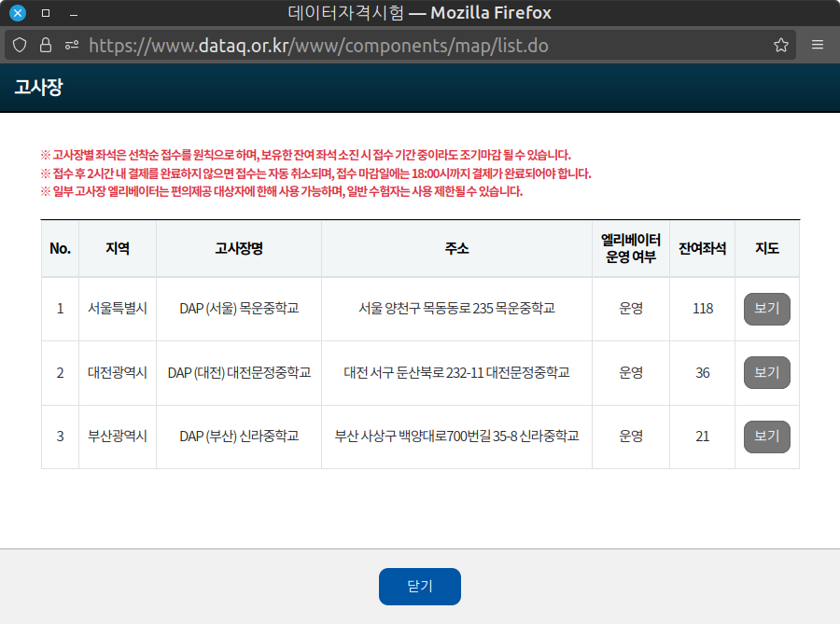Click the 닫기 close button
The image size is (840, 624).
click(419, 587)
